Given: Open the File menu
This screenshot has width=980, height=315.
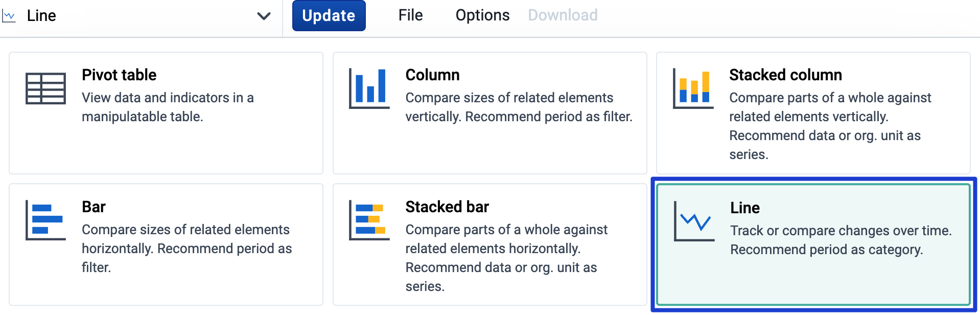Looking at the screenshot, I should (x=410, y=15).
